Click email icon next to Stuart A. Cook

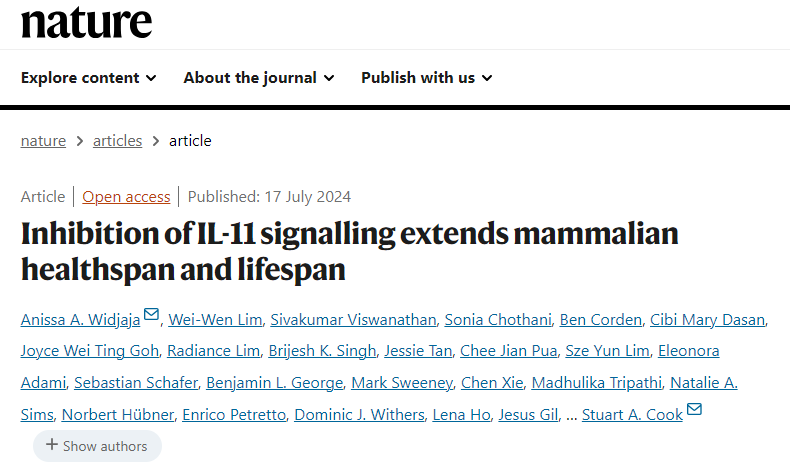(x=694, y=409)
